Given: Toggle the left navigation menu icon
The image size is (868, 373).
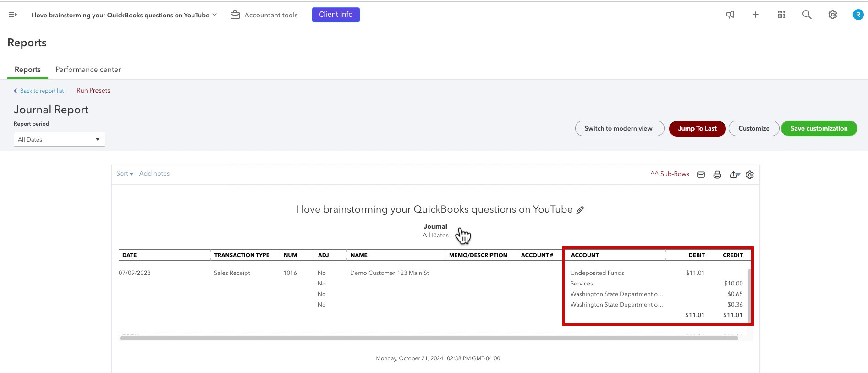Looking at the screenshot, I should [x=13, y=15].
